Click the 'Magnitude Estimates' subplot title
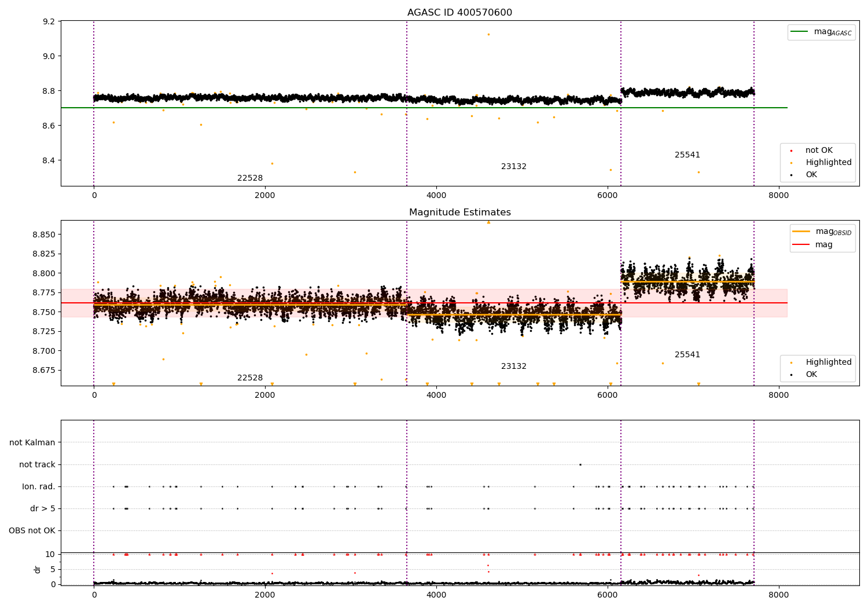868x608 pixels. (x=459, y=213)
